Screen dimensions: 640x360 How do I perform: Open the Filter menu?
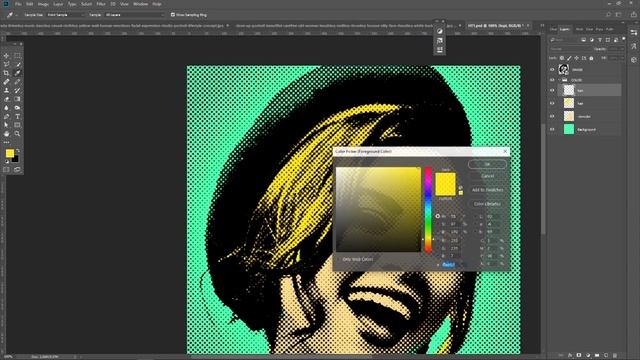pyautogui.click(x=101, y=4)
